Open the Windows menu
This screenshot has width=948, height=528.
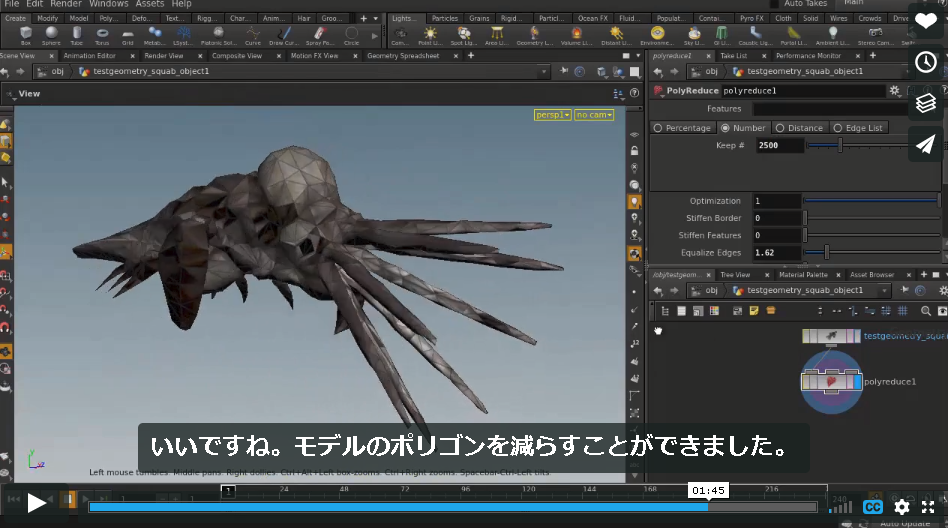tap(109, 4)
